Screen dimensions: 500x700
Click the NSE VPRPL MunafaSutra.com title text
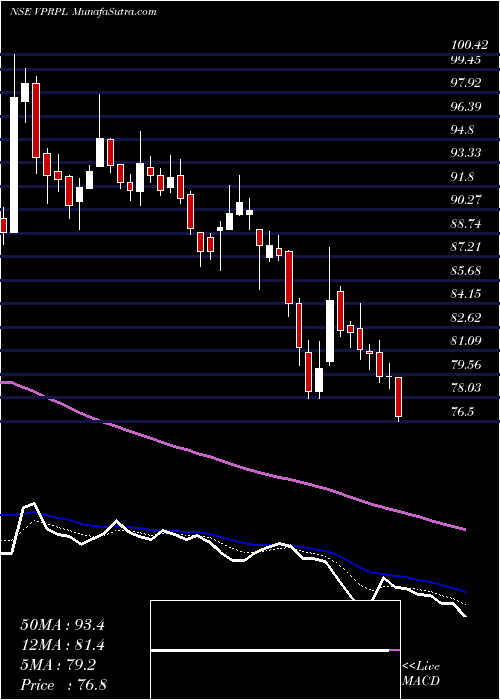pos(83,12)
